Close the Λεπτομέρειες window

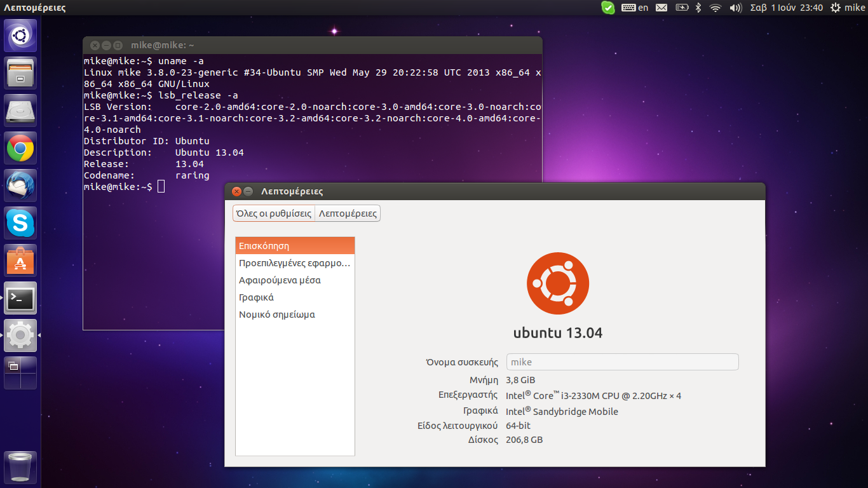[x=237, y=191]
